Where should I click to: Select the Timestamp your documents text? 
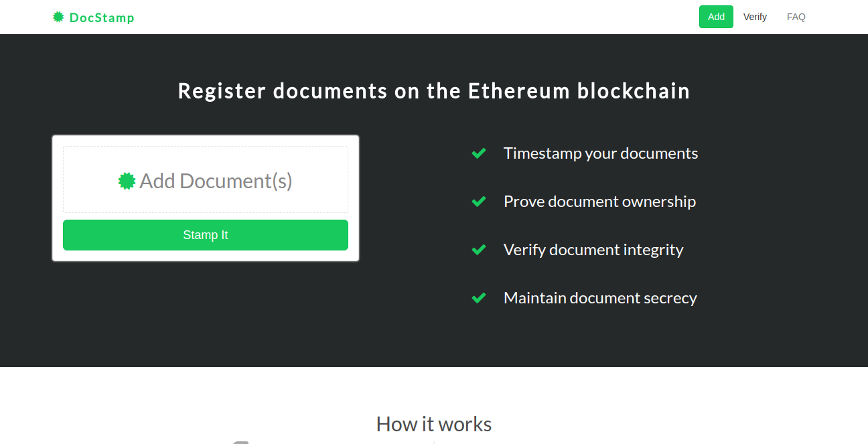click(601, 153)
